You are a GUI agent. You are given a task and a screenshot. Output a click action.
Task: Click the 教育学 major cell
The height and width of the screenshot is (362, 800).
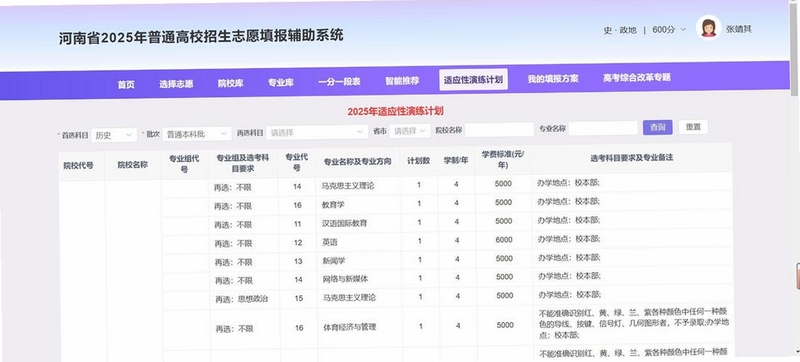(358, 204)
